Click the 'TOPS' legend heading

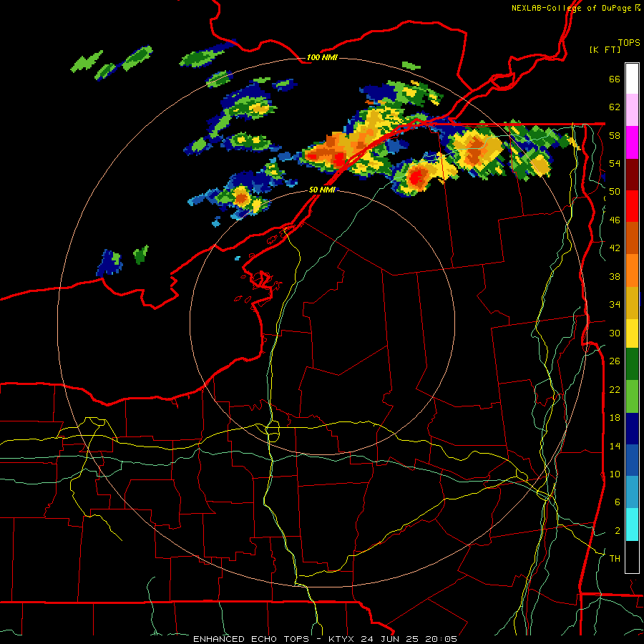point(629,43)
